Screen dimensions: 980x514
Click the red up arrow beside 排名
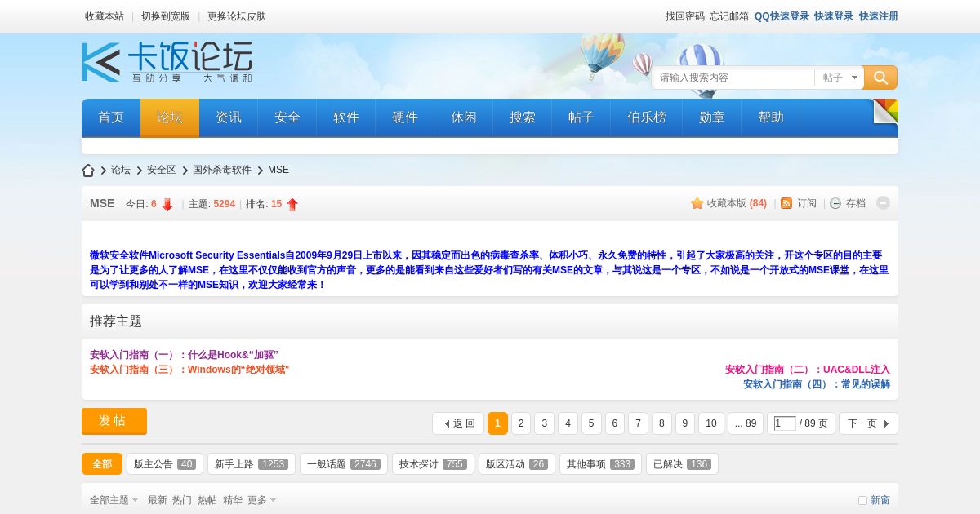pyautogui.click(x=292, y=204)
